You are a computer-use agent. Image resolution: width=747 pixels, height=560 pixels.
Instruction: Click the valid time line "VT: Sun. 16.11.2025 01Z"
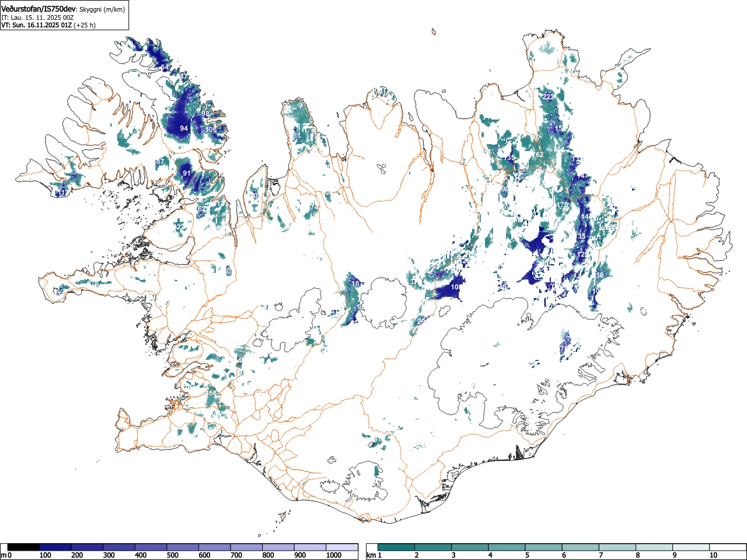36,25
